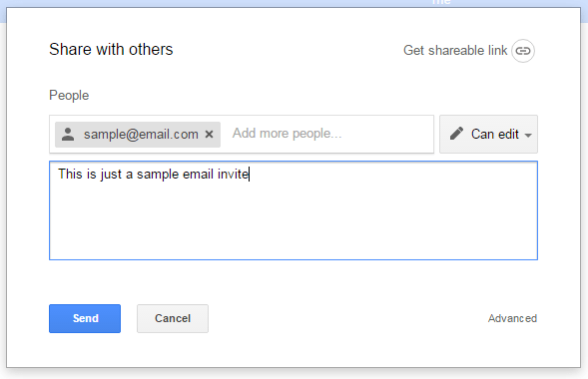588x379 pixels.
Task: Focus the Add more people field
Action: point(287,134)
